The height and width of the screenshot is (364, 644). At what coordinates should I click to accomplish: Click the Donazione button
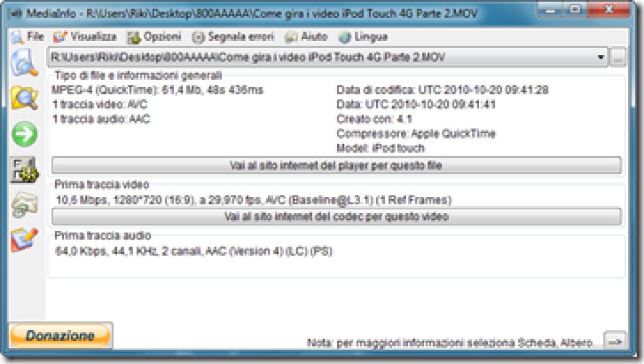(x=61, y=334)
